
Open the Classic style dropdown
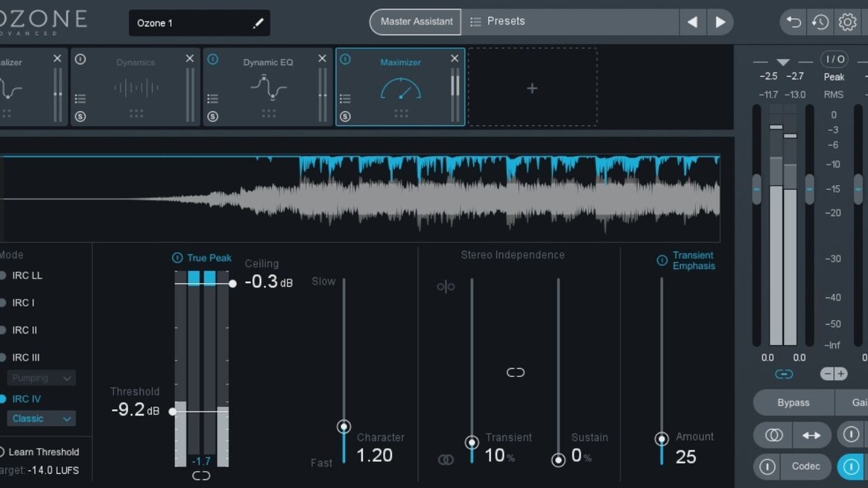point(41,418)
